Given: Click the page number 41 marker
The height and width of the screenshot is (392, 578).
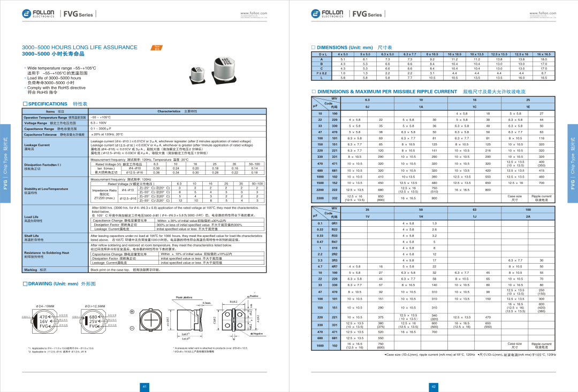Looking at the screenshot, I should (144, 387).
